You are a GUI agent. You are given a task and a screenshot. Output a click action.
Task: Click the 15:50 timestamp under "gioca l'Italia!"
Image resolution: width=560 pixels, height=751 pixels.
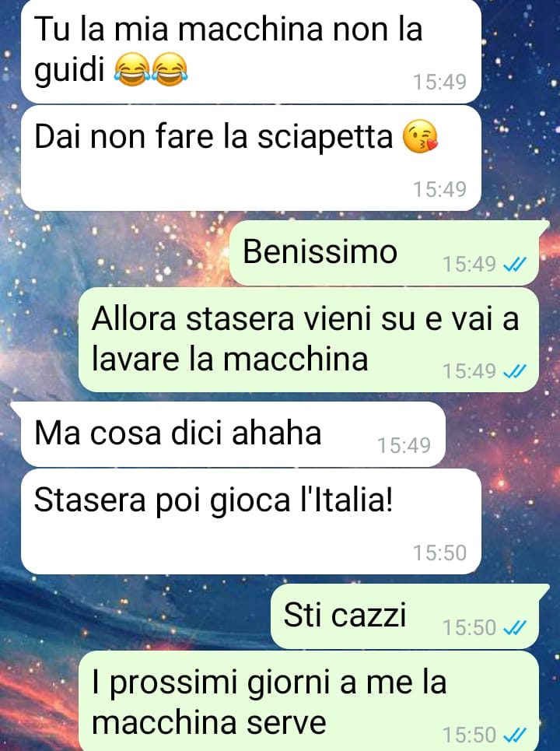click(x=439, y=553)
